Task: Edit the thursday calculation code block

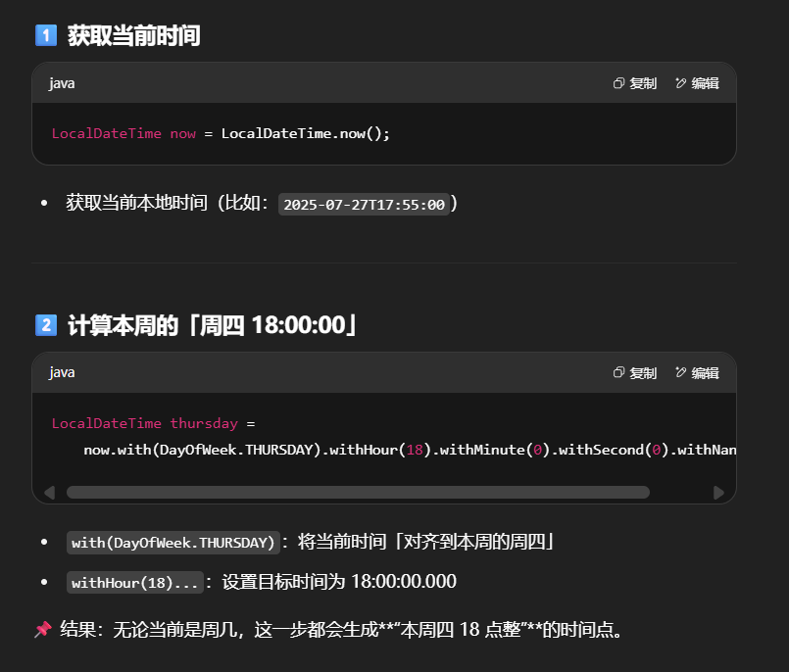Action: click(x=697, y=372)
